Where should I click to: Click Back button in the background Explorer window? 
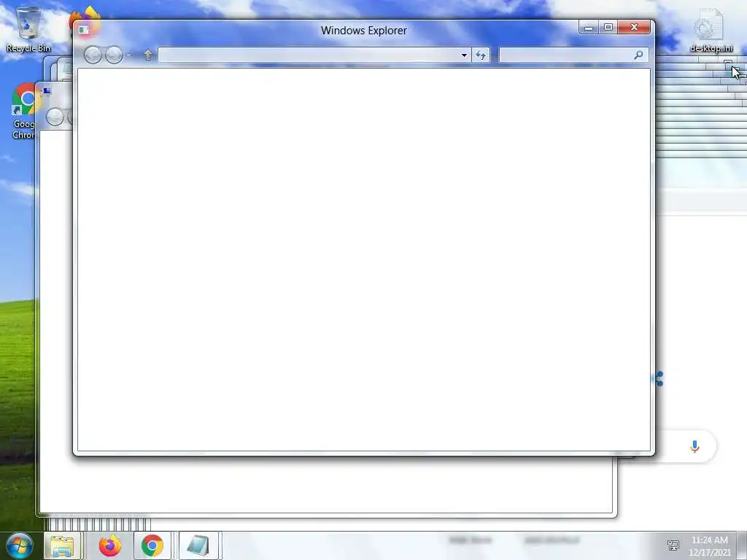coord(55,117)
